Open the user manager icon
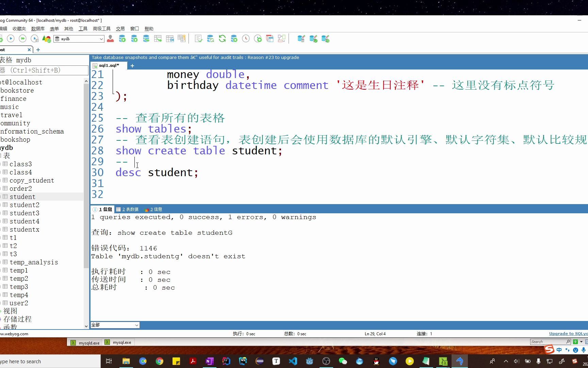The image size is (588, 368). 110,39
